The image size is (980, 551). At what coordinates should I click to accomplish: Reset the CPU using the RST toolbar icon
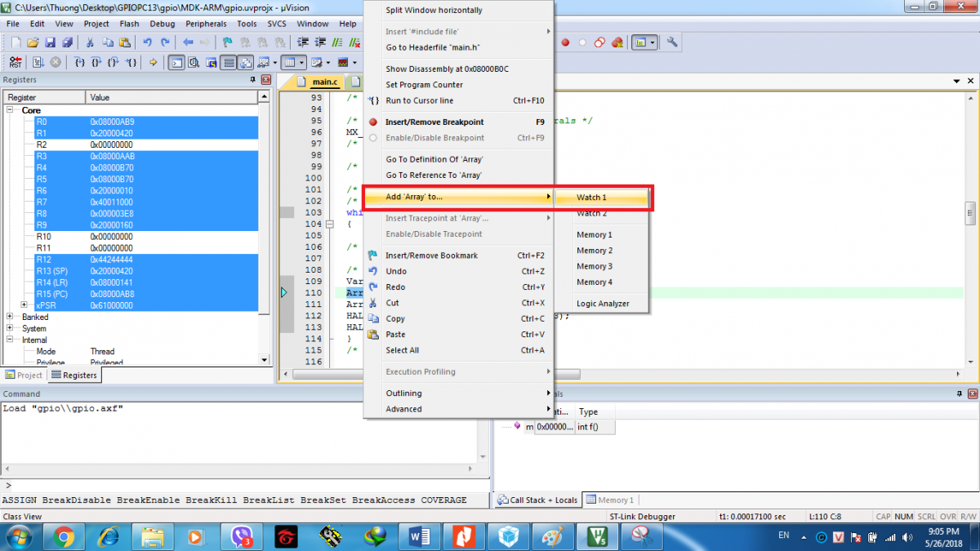[16, 62]
